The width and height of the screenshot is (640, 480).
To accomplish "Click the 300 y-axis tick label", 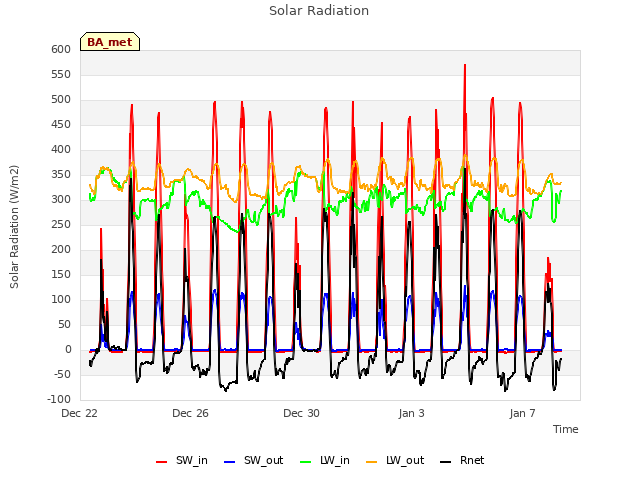I will pos(61,200).
